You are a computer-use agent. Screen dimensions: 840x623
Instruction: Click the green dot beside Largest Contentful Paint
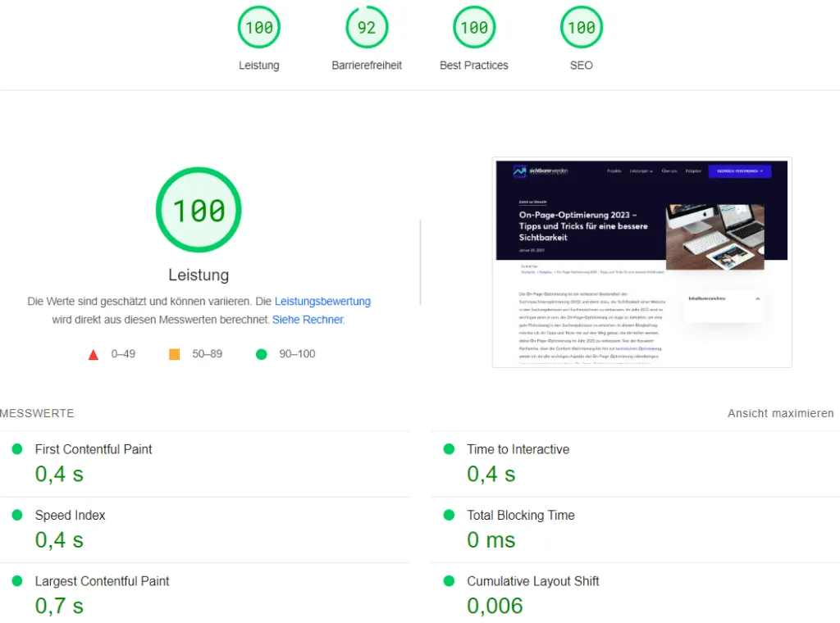coord(17,580)
